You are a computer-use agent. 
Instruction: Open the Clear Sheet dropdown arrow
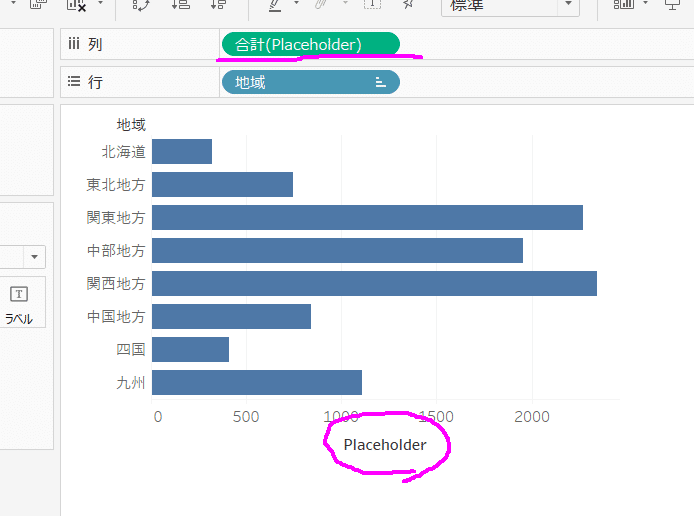pos(100,4)
